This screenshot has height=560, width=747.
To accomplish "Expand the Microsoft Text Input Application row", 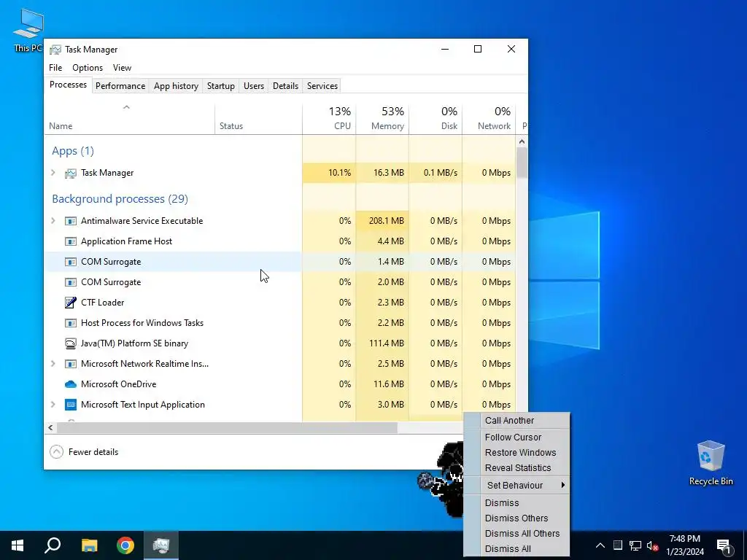I will click(x=53, y=405).
